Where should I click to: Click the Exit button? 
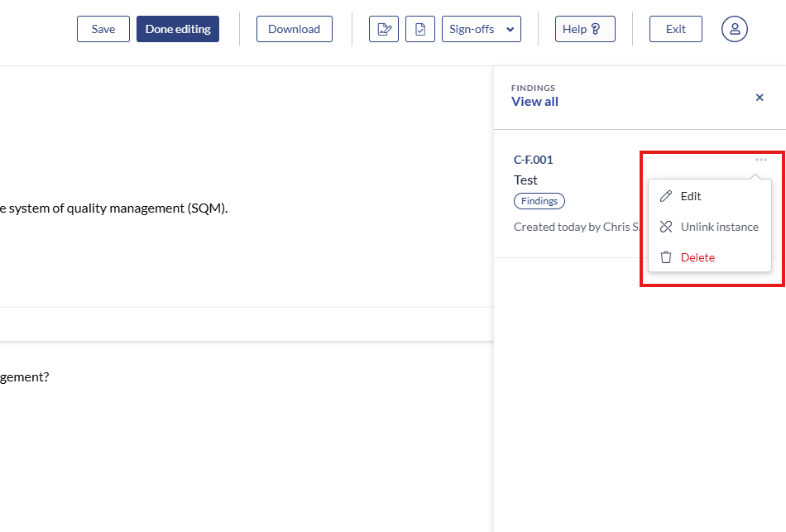[x=675, y=29]
